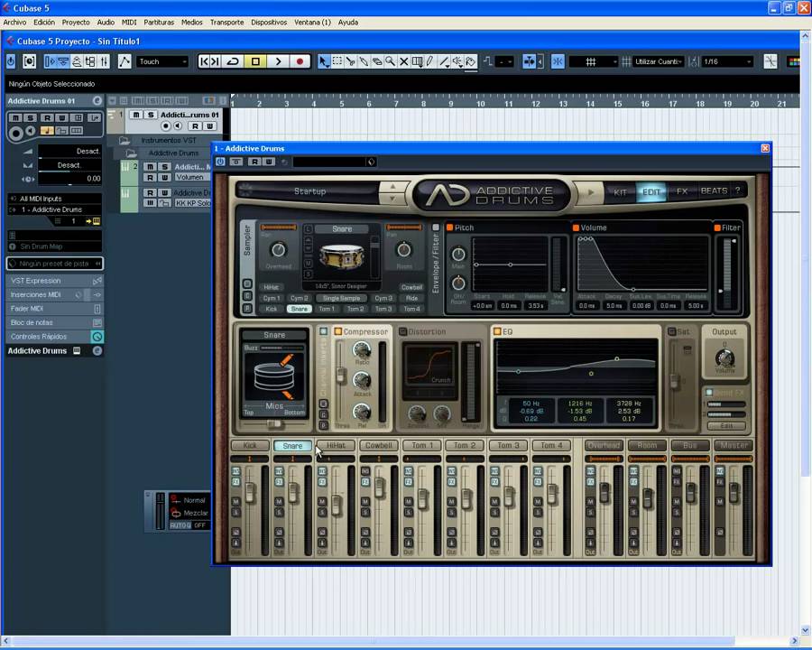Open the Proyecto menu
The height and width of the screenshot is (650, 812).
[76, 23]
